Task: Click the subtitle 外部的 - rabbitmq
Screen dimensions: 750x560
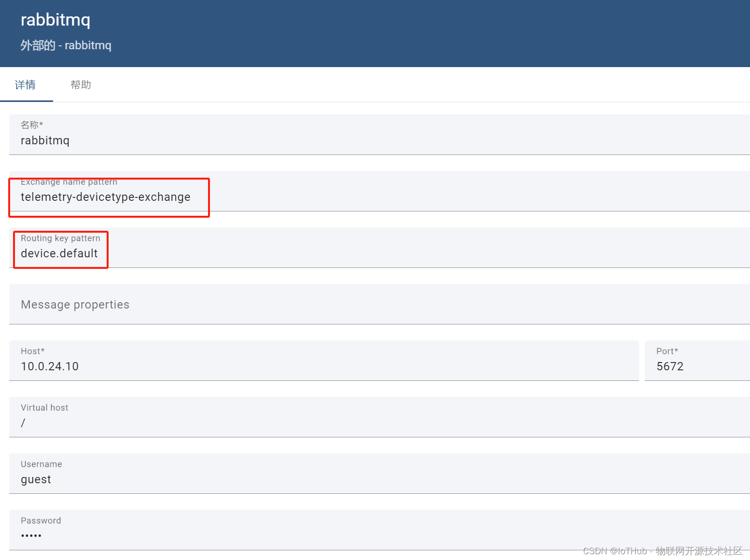Action: tap(66, 45)
